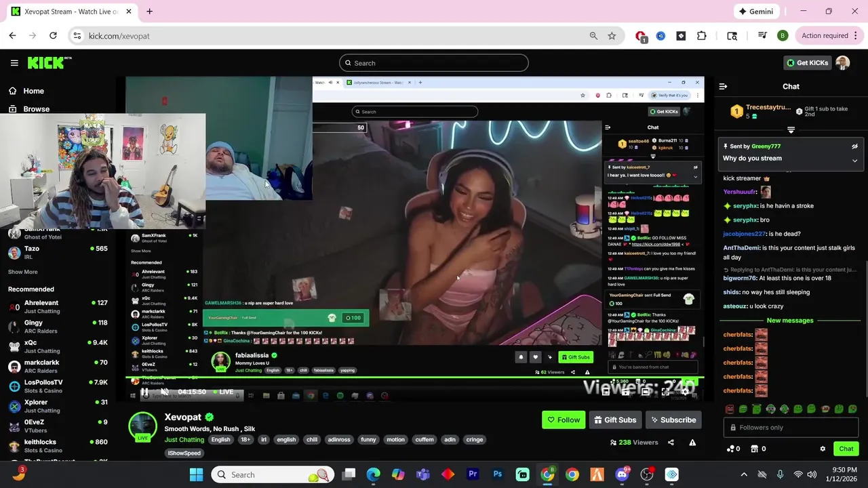The height and width of the screenshot is (488, 868).
Task: Open the user profile avatar menu
Action: pos(842,62)
